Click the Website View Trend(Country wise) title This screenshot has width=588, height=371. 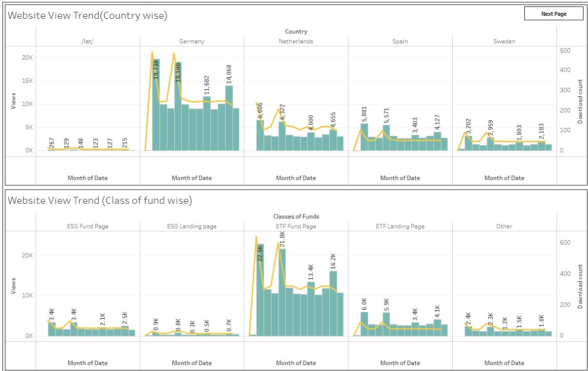(x=87, y=16)
